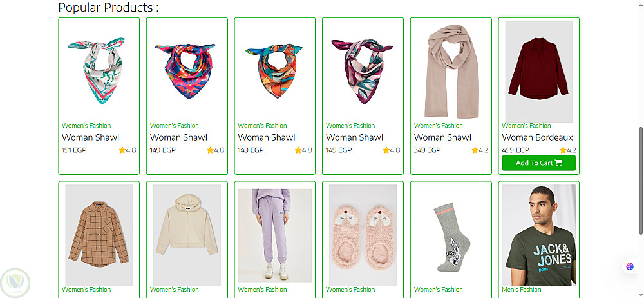Select the Jack & Jones t-shirt product image
The width and height of the screenshot is (644, 298).
(x=539, y=235)
